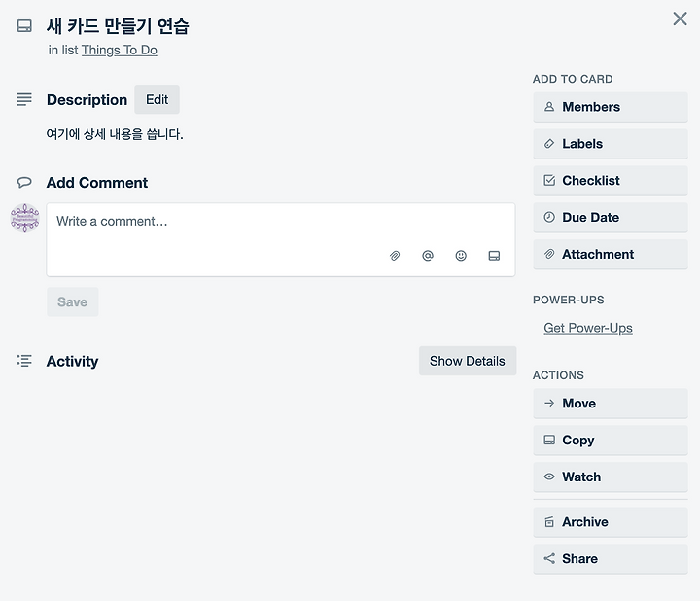This screenshot has height=601, width=700.
Task: Copy this card
Action: (x=611, y=441)
